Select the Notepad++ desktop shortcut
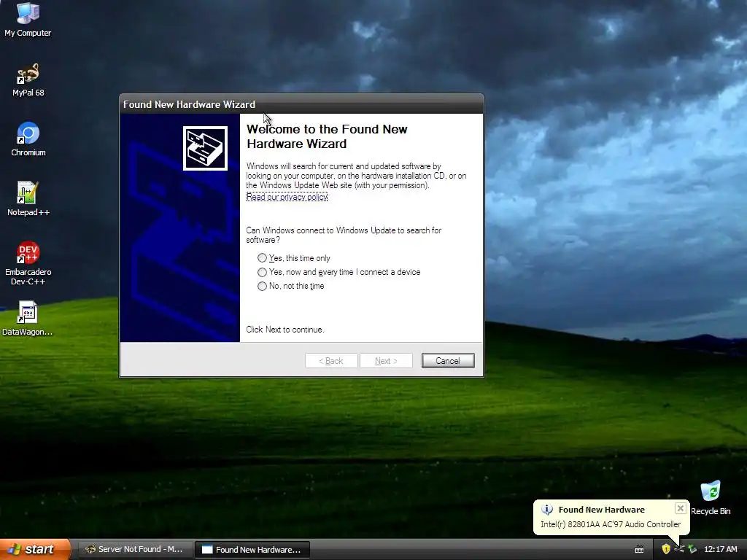 (28, 200)
